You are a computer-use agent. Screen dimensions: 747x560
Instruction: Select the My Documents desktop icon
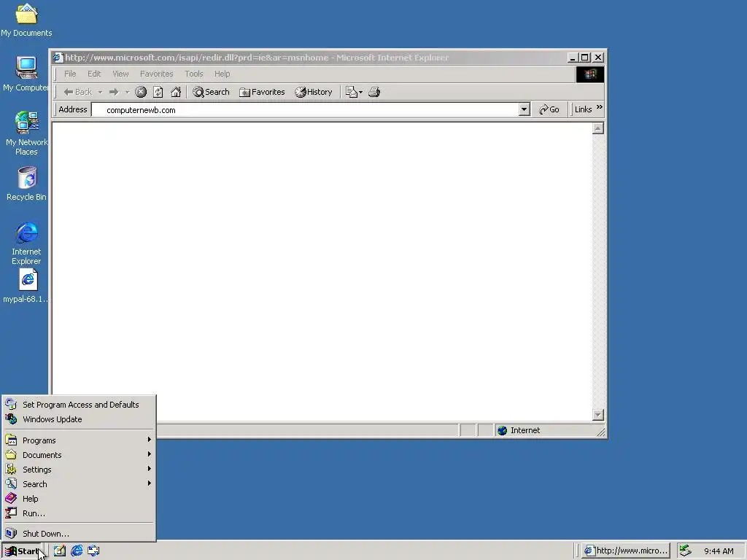[x=26, y=20]
